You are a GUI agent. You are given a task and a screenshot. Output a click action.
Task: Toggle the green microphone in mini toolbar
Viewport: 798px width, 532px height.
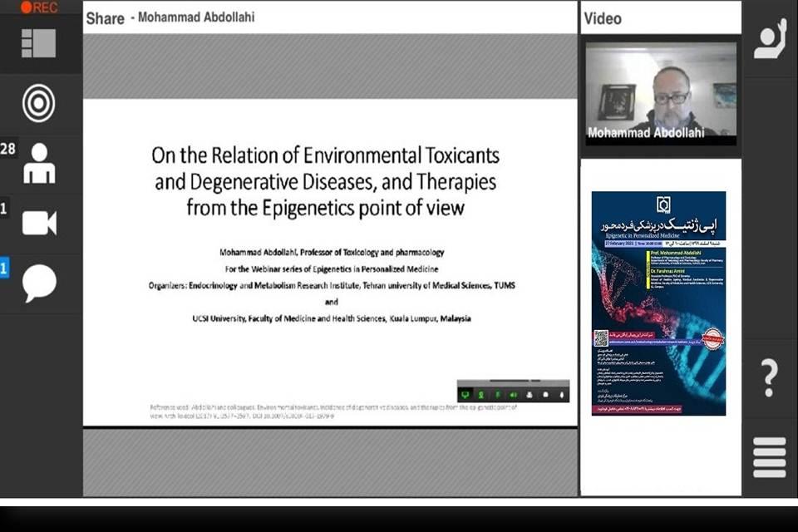pos(498,394)
